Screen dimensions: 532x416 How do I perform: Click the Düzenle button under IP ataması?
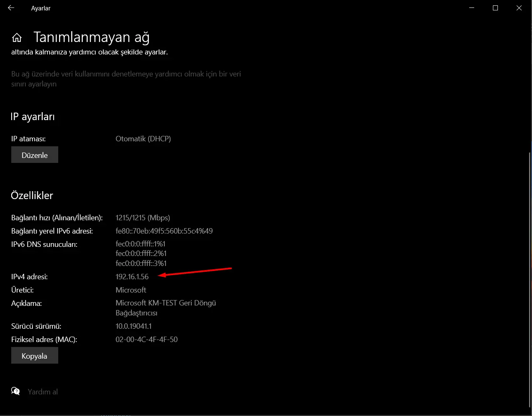[35, 155]
